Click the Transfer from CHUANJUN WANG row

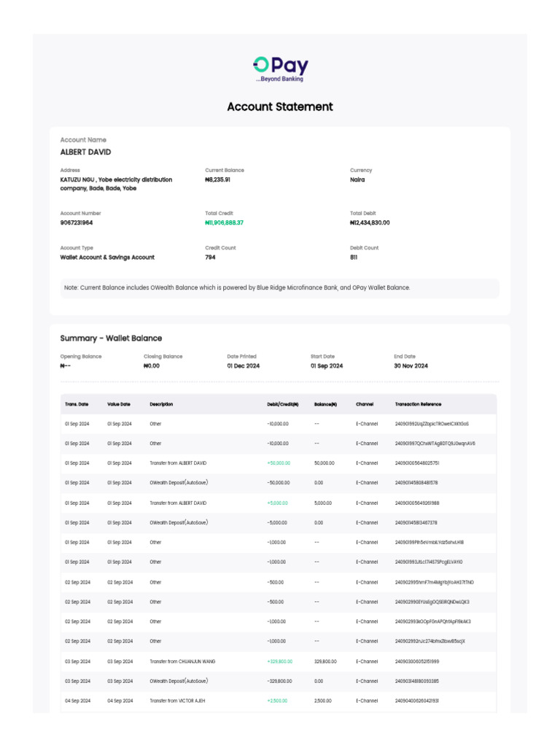click(x=279, y=662)
